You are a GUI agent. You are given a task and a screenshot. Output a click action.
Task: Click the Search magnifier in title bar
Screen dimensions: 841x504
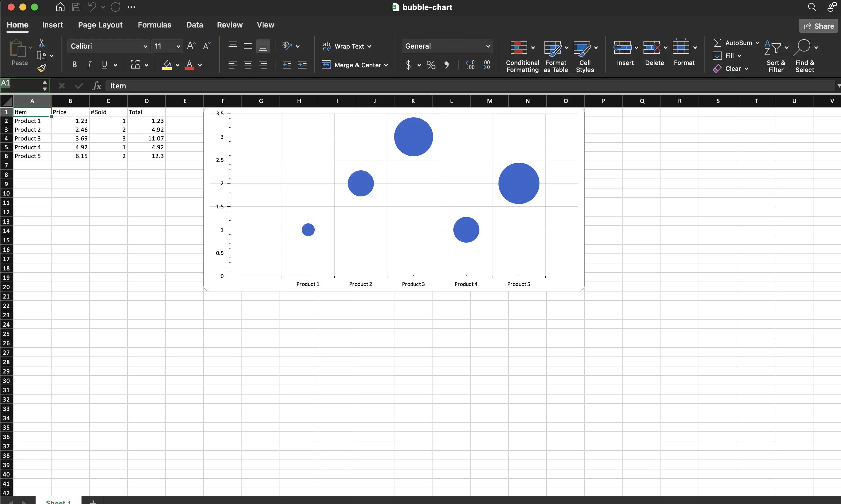pos(812,7)
